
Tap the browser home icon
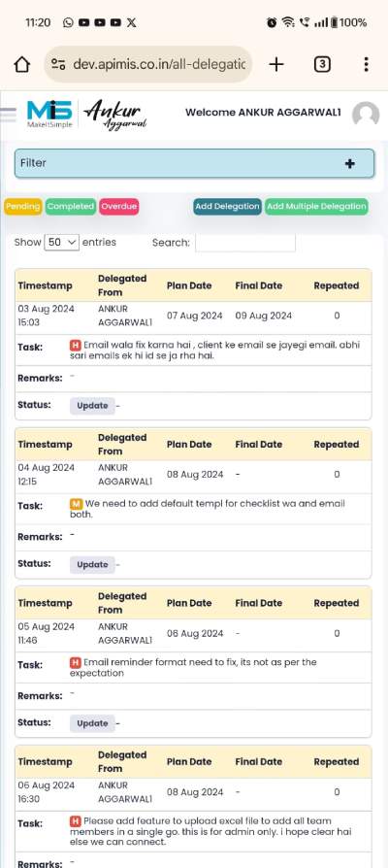click(x=21, y=64)
